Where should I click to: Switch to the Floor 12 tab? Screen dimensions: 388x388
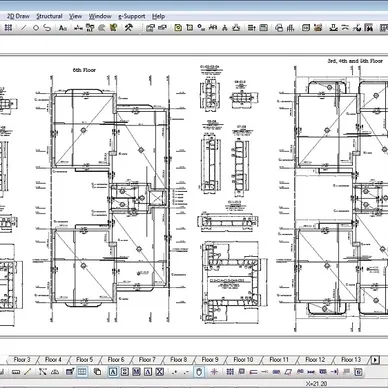[x=315, y=360]
